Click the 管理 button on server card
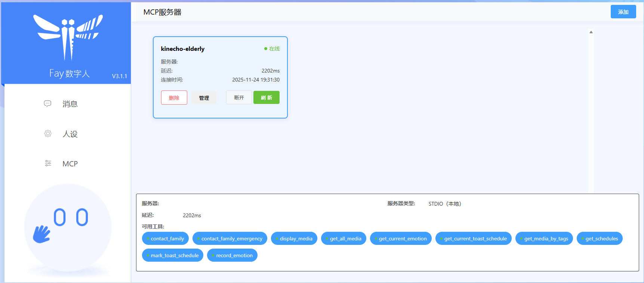 [x=204, y=98]
